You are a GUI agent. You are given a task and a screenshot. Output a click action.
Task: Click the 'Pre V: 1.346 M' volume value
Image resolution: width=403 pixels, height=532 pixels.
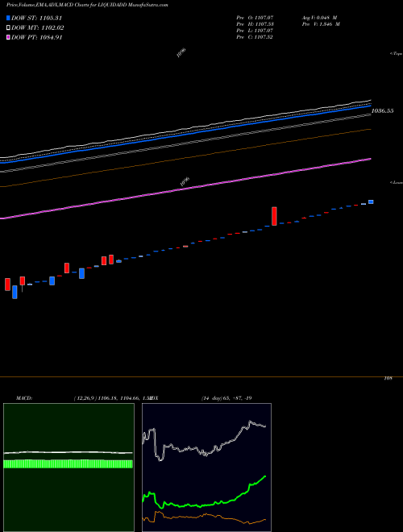[321, 24]
